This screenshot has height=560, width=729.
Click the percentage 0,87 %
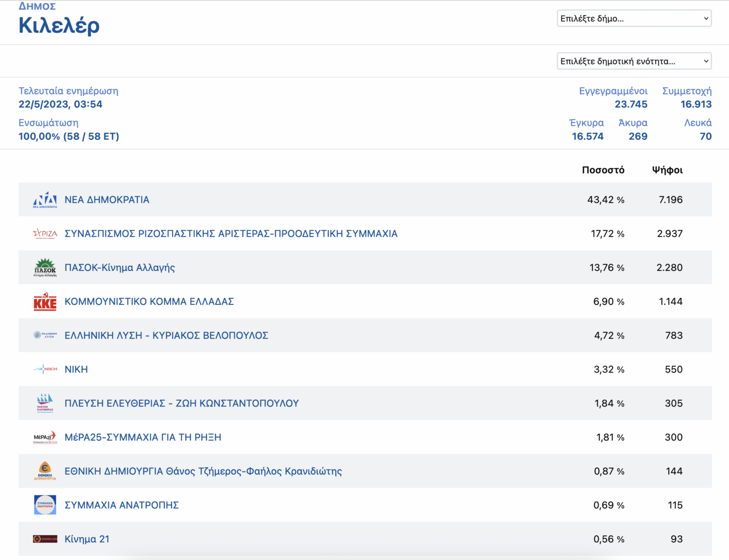click(x=609, y=472)
